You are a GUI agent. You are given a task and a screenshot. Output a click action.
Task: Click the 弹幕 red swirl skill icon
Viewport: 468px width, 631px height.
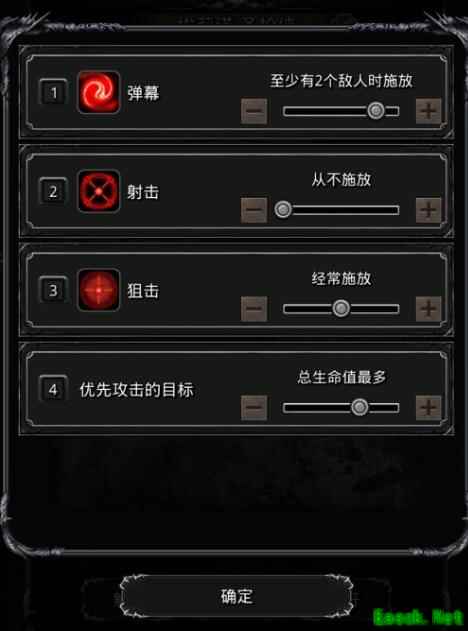99,92
